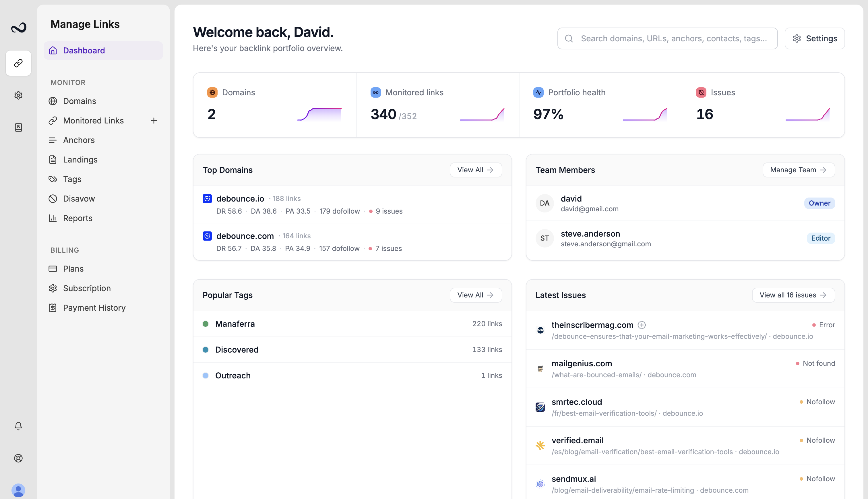Screen dimensions: 868x499
Task: Focus the search domains input field
Action: point(667,38)
